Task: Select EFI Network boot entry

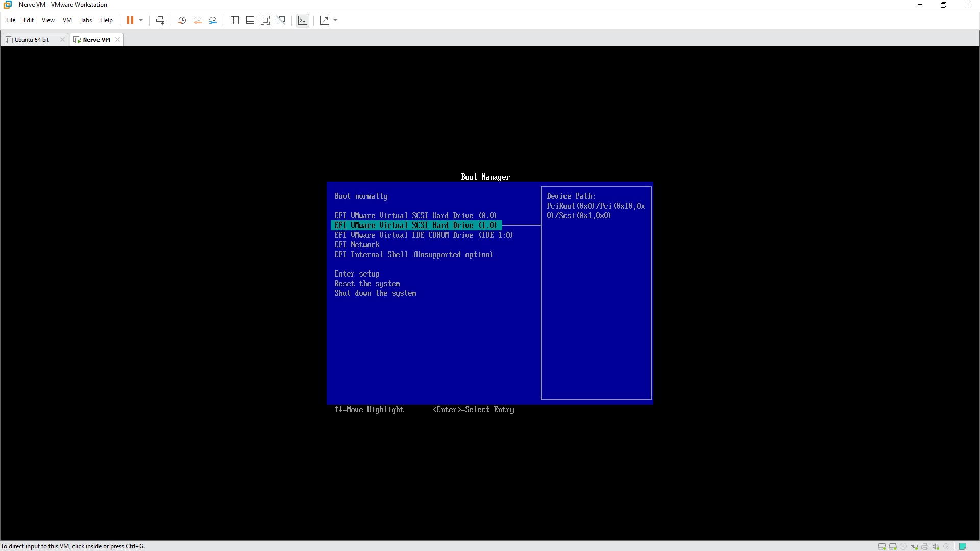Action: tap(357, 245)
